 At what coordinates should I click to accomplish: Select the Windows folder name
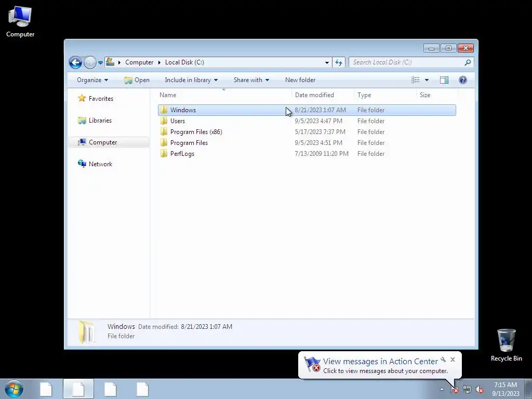(183, 110)
